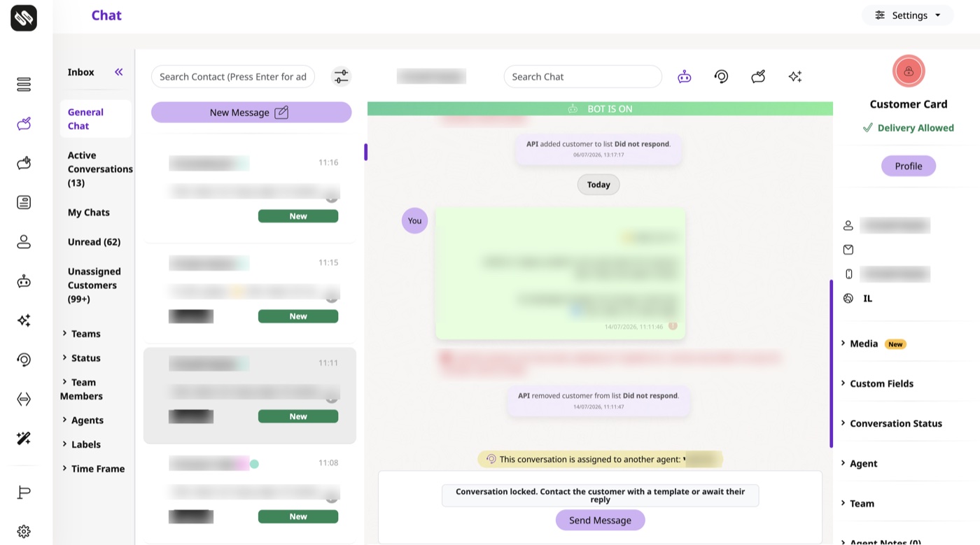Click the New Message button

click(251, 113)
